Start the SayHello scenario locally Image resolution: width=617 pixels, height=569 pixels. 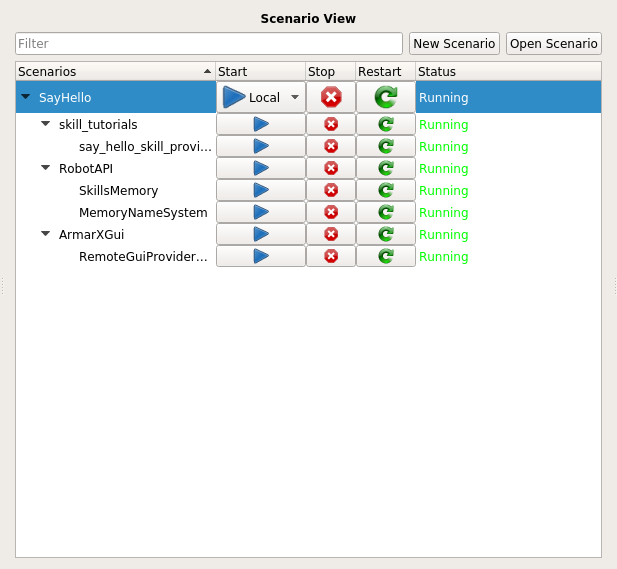pos(235,97)
